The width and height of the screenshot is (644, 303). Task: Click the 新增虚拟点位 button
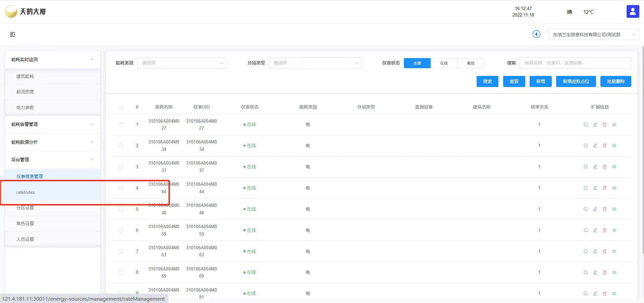pyautogui.click(x=576, y=81)
